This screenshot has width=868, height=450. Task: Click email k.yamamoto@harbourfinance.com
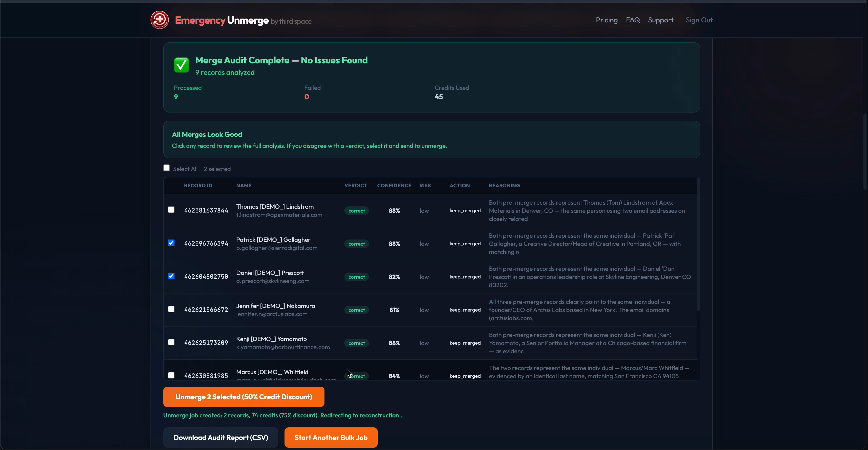[283, 347]
